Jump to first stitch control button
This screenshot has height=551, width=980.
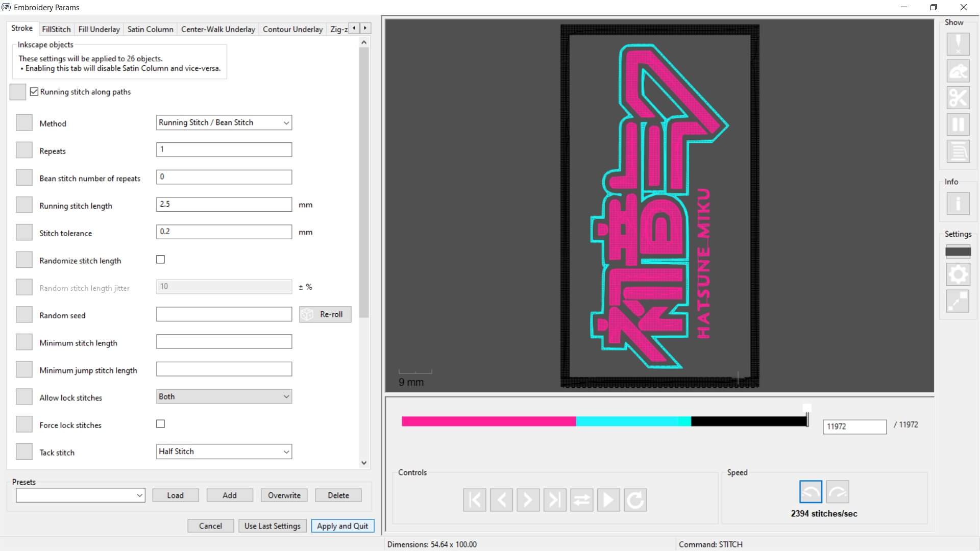click(475, 500)
